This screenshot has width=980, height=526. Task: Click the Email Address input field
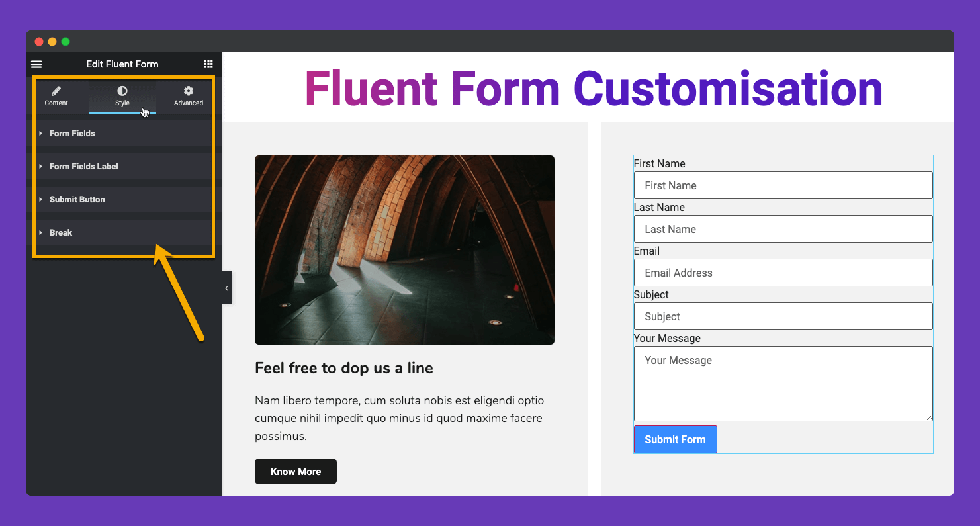click(x=783, y=273)
